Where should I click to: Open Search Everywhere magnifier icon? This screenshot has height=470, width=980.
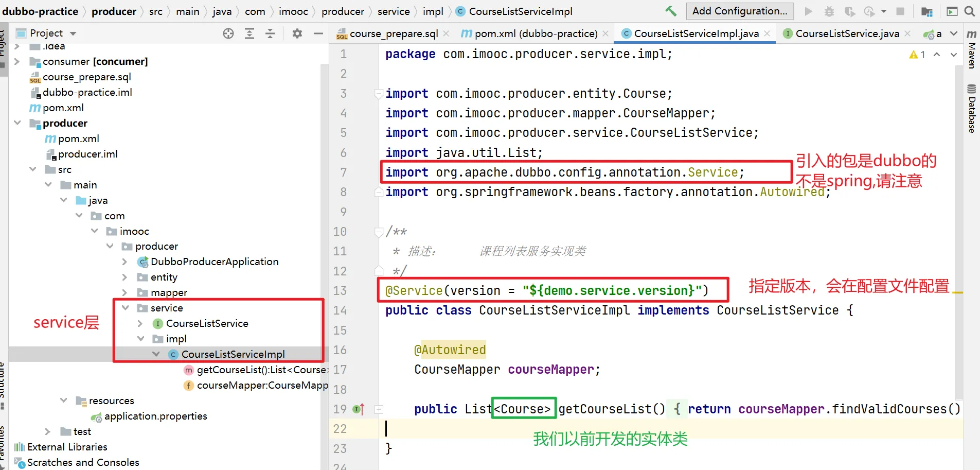click(x=970, y=11)
